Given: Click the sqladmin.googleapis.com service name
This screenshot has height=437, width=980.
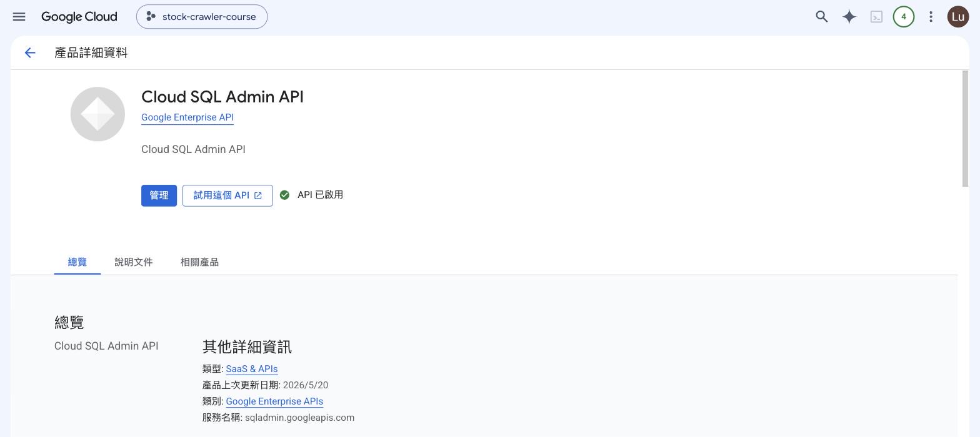Looking at the screenshot, I should click(299, 418).
